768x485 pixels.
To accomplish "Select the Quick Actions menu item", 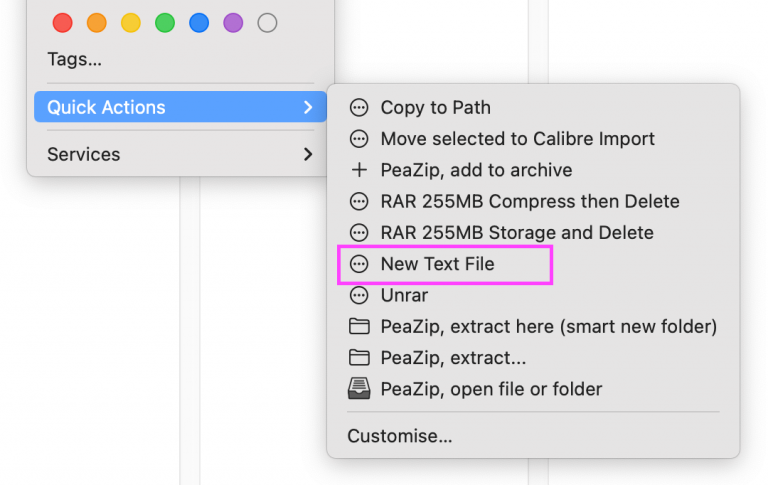I will [x=180, y=107].
